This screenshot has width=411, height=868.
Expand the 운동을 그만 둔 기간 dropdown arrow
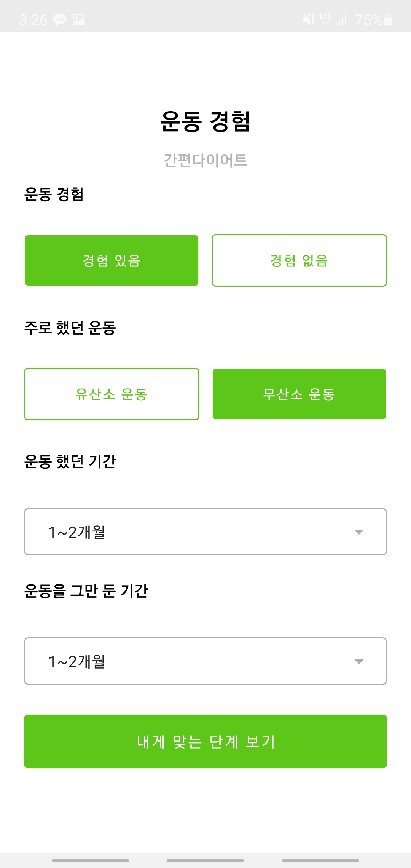(359, 661)
